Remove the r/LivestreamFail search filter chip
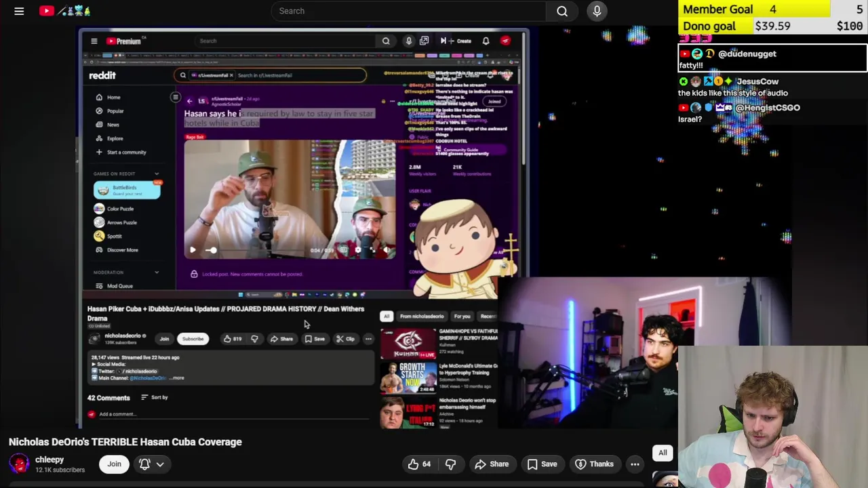The image size is (868, 488). pyautogui.click(x=231, y=75)
